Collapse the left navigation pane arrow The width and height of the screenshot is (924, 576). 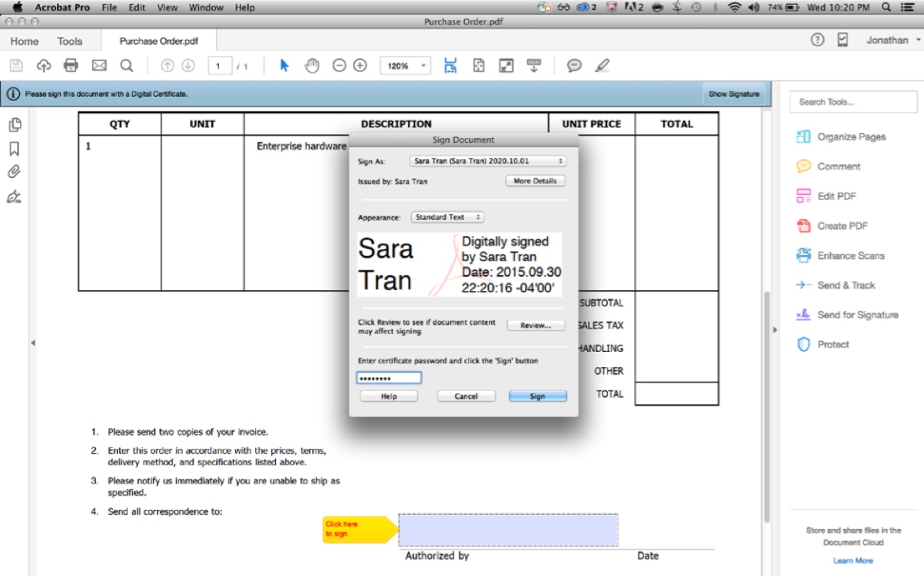tap(32, 343)
